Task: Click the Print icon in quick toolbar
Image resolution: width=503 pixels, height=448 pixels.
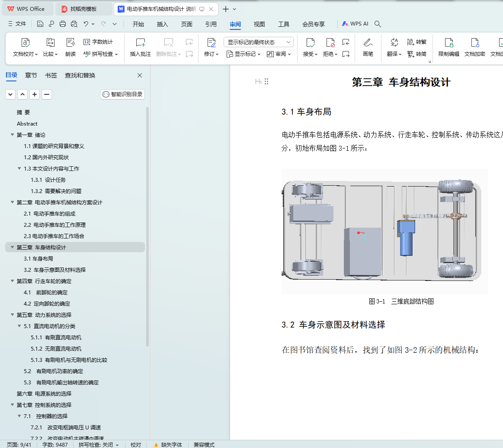Action: click(63, 24)
